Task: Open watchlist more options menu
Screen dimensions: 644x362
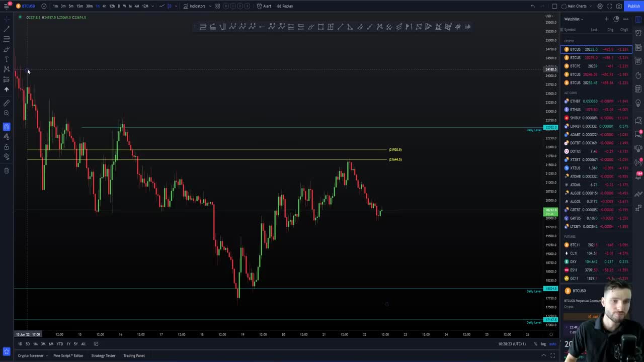Action: coord(626,19)
